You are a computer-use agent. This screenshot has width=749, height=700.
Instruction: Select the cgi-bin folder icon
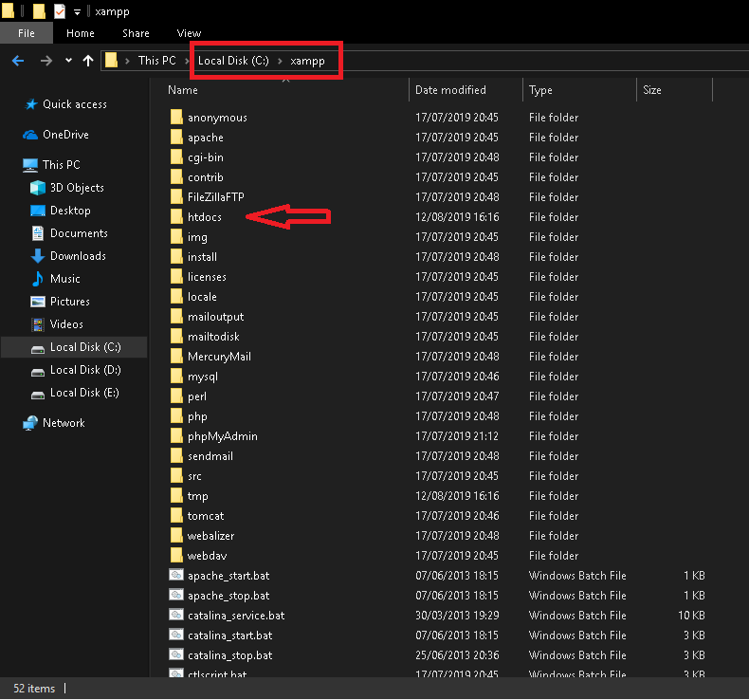(176, 157)
